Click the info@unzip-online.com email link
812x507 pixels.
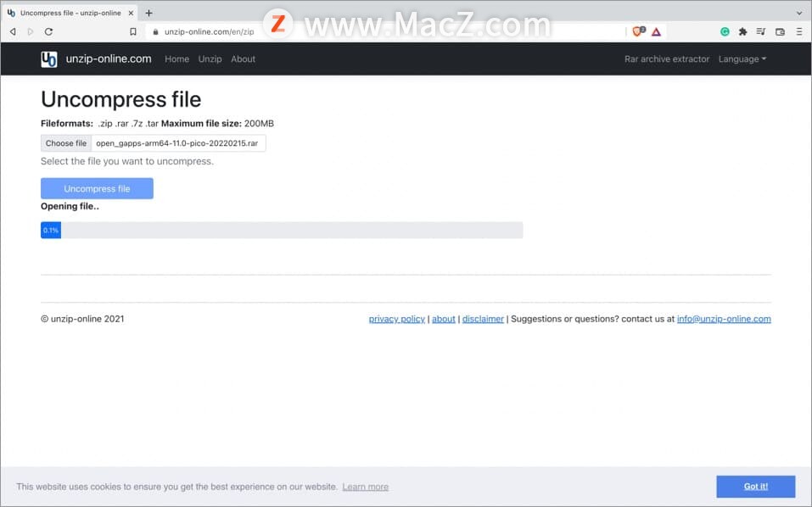[724, 319]
